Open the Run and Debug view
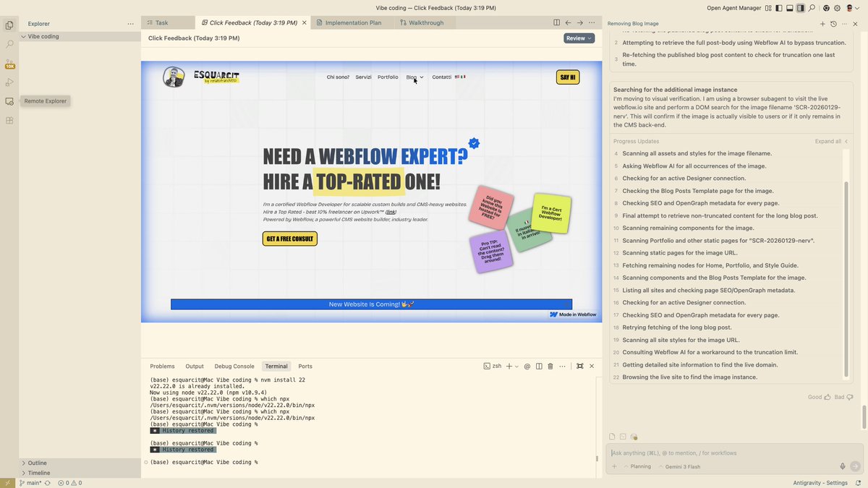The height and width of the screenshot is (488, 868). (9, 82)
